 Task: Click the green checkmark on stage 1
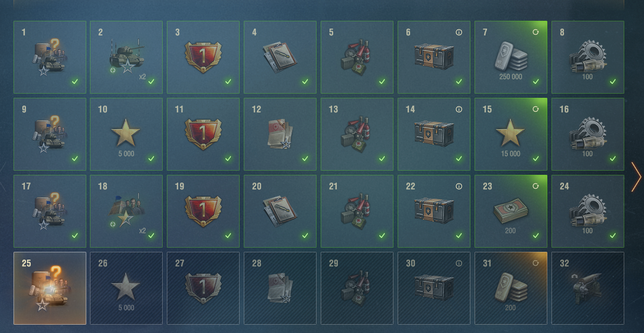(75, 82)
